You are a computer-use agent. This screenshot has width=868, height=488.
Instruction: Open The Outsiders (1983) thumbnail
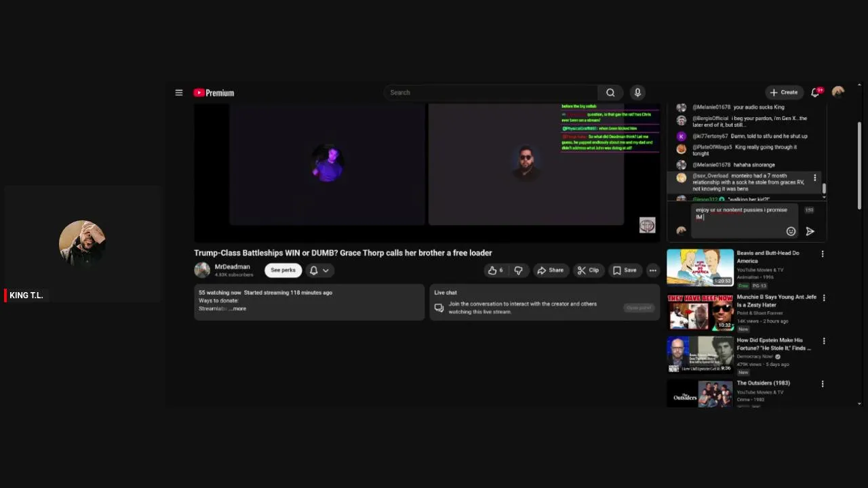(x=700, y=394)
